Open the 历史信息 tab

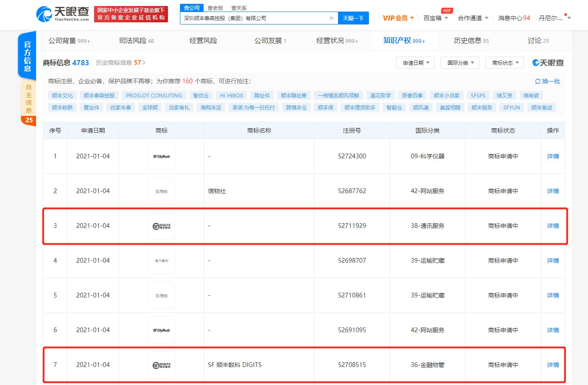tap(471, 41)
